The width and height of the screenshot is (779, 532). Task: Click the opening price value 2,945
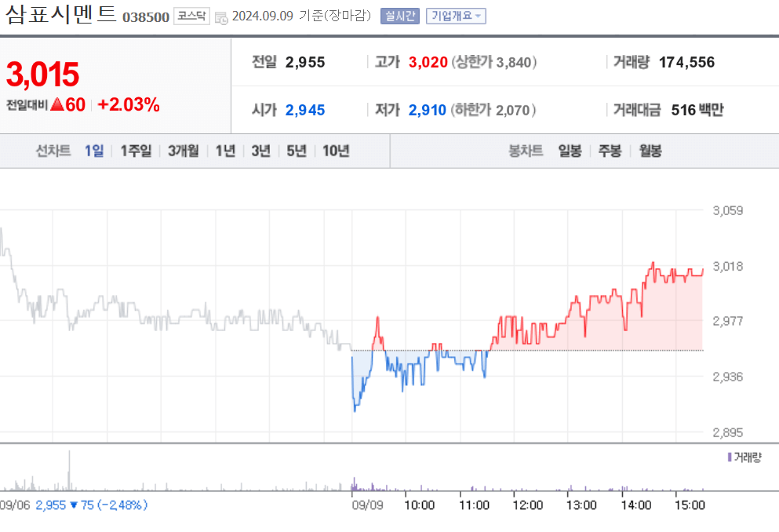coord(305,110)
